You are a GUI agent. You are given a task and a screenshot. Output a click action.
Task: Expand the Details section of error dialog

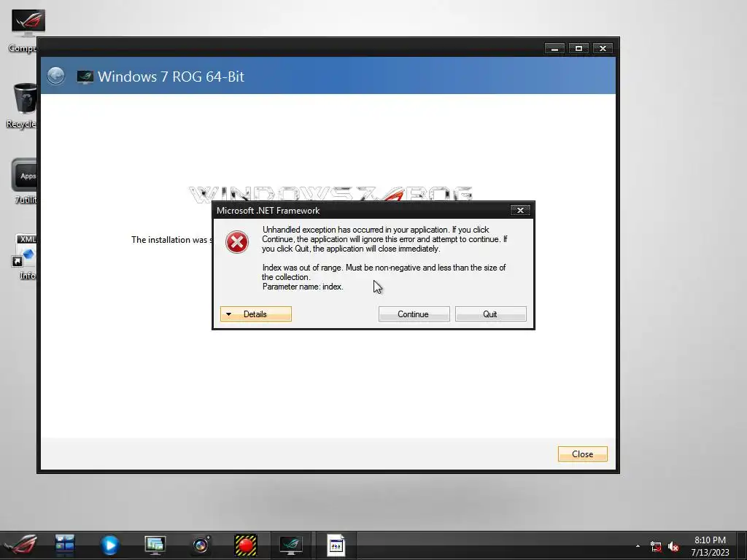pos(256,314)
